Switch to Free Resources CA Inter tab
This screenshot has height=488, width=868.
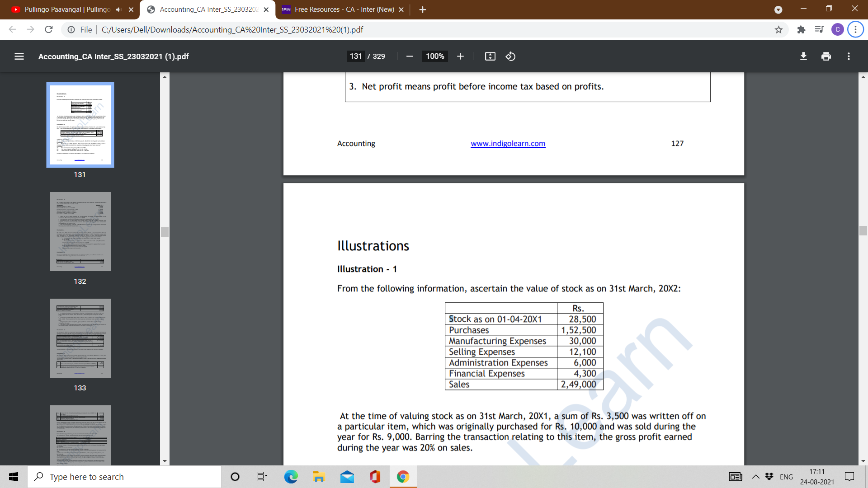(344, 9)
